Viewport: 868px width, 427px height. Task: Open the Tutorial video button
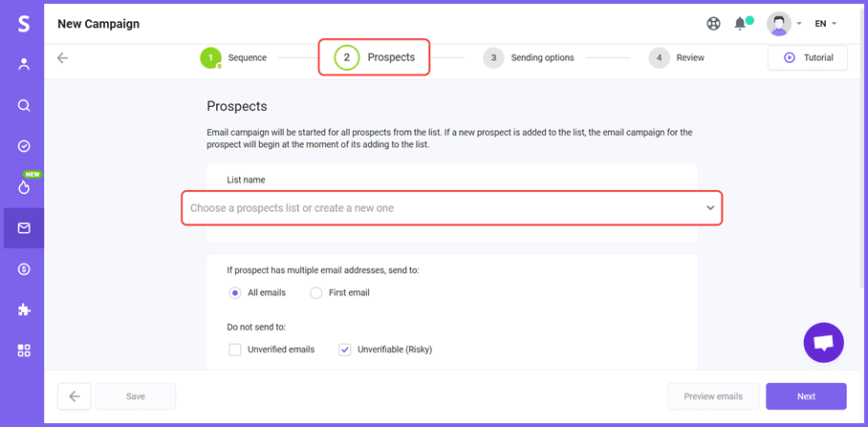pyautogui.click(x=808, y=57)
